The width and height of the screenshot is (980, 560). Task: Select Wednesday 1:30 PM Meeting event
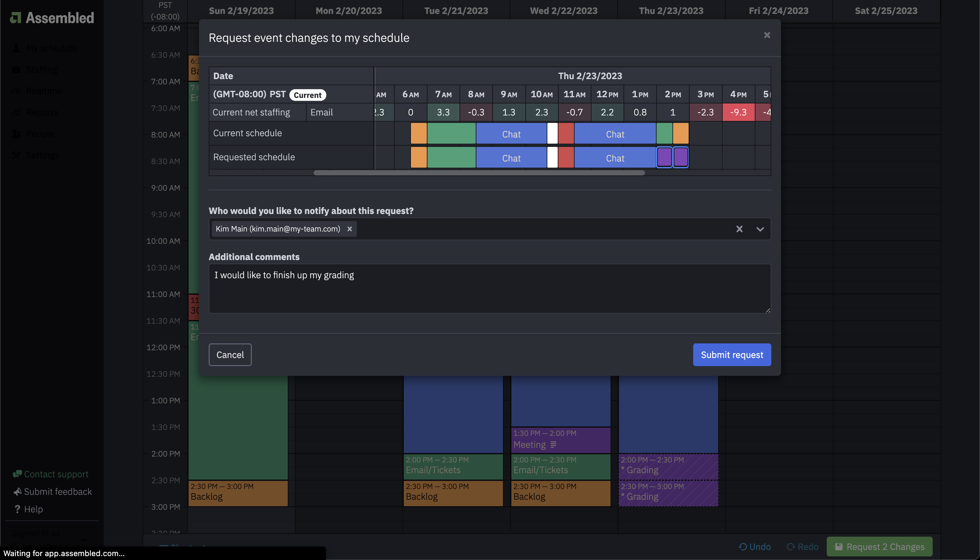click(x=561, y=440)
